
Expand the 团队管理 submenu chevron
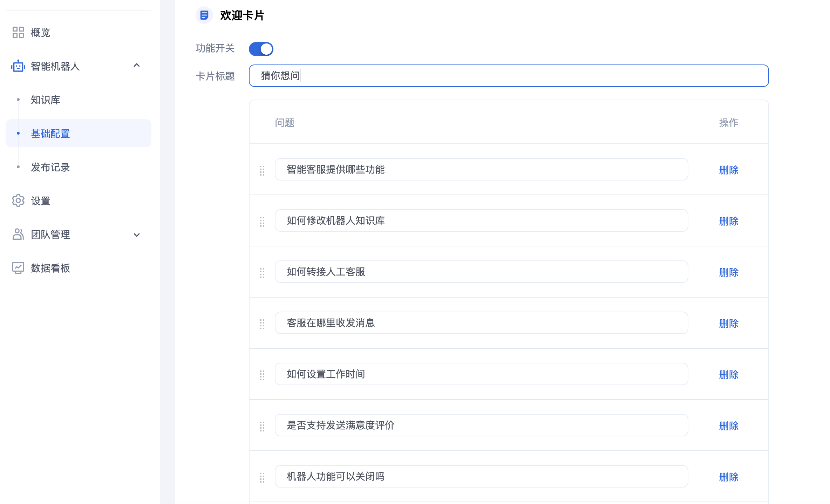137,235
